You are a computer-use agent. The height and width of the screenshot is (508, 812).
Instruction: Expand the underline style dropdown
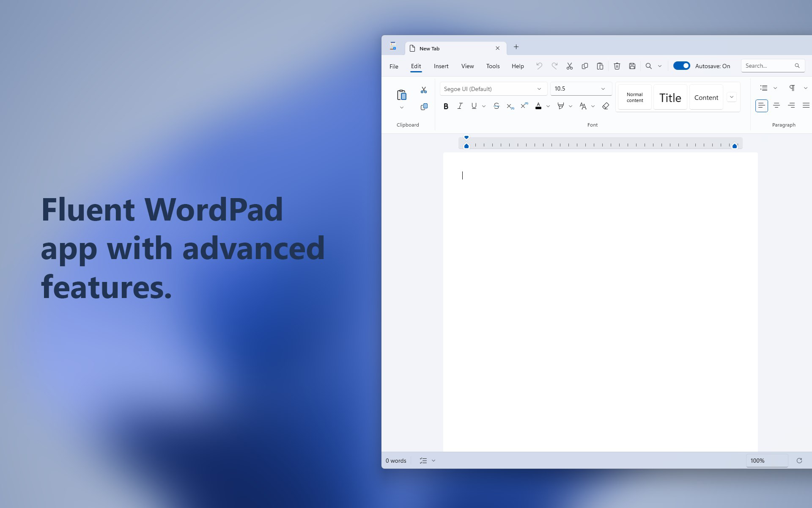pos(484,106)
